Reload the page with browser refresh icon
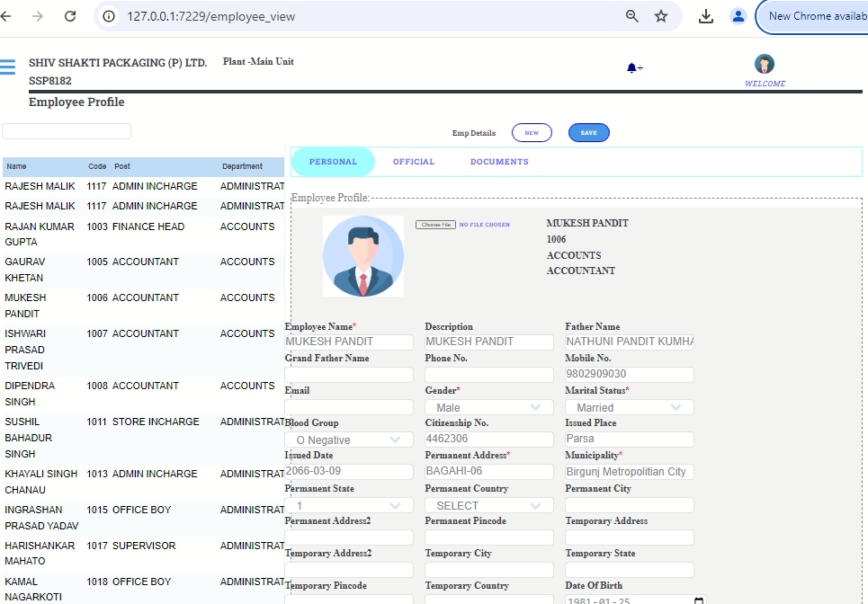Viewport: 868px width, 604px height. [70, 16]
